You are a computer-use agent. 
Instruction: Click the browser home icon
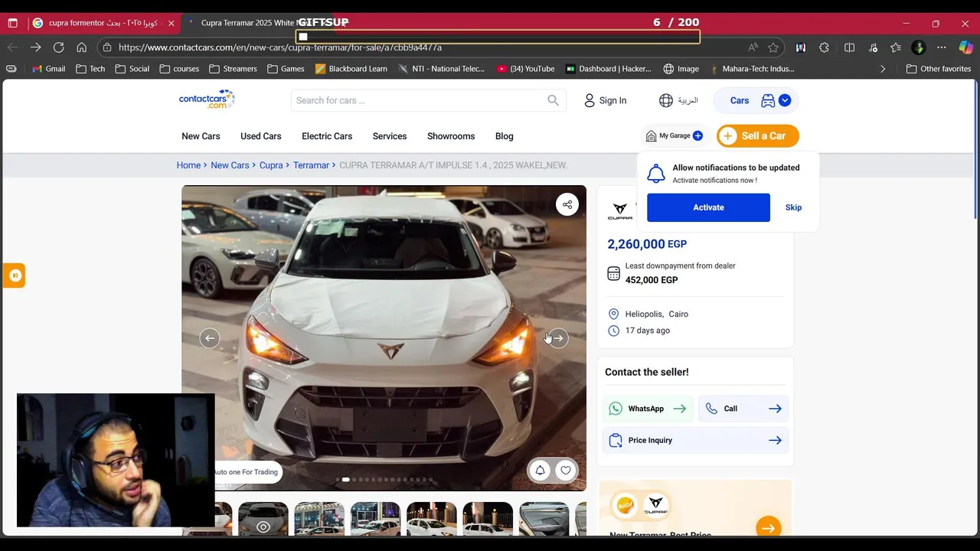click(x=81, y=47)
